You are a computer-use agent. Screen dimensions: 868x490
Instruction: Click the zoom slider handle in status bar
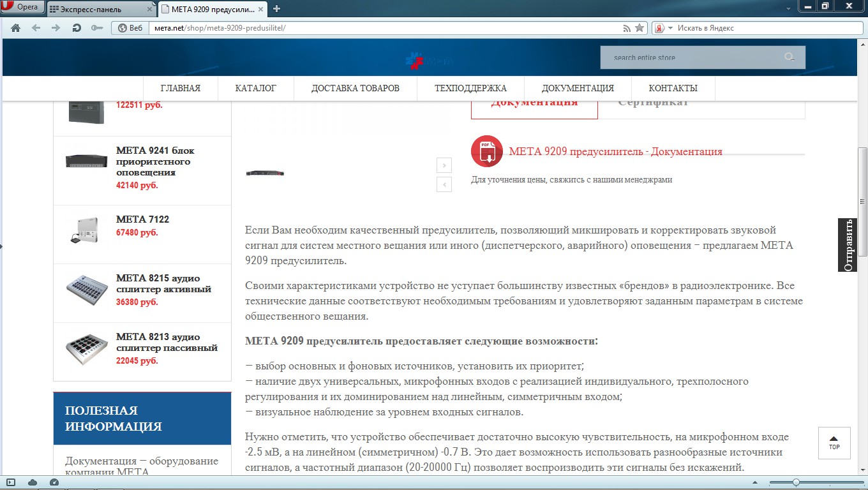796,482
